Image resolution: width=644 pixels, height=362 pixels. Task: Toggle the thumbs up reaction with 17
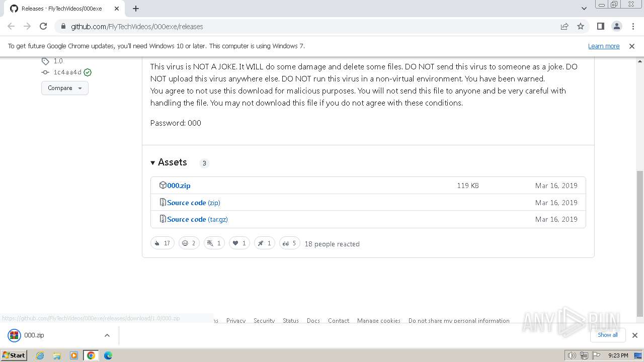pos(163,243)
